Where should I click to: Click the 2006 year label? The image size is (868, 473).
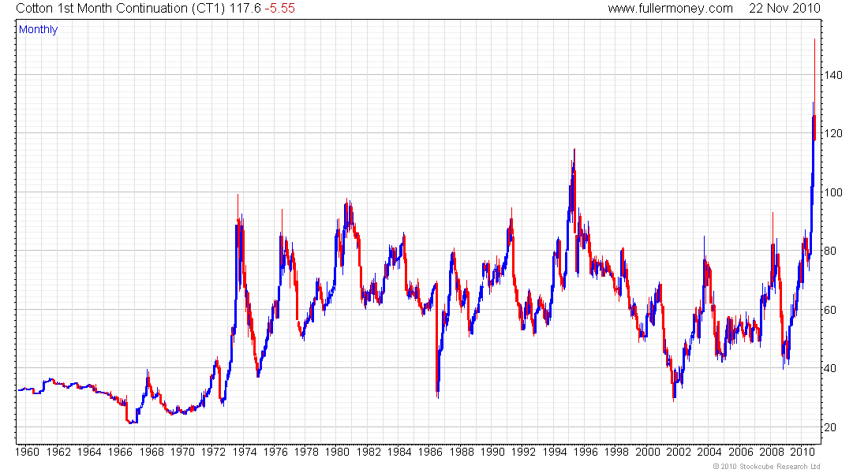[x=740, y=452]
